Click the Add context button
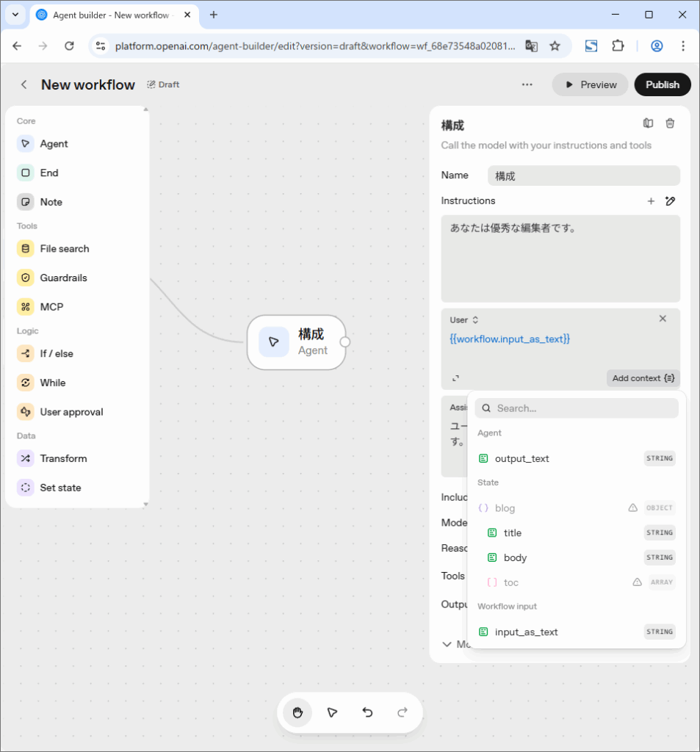The image size is (700, 752). (x=643, y=378)
